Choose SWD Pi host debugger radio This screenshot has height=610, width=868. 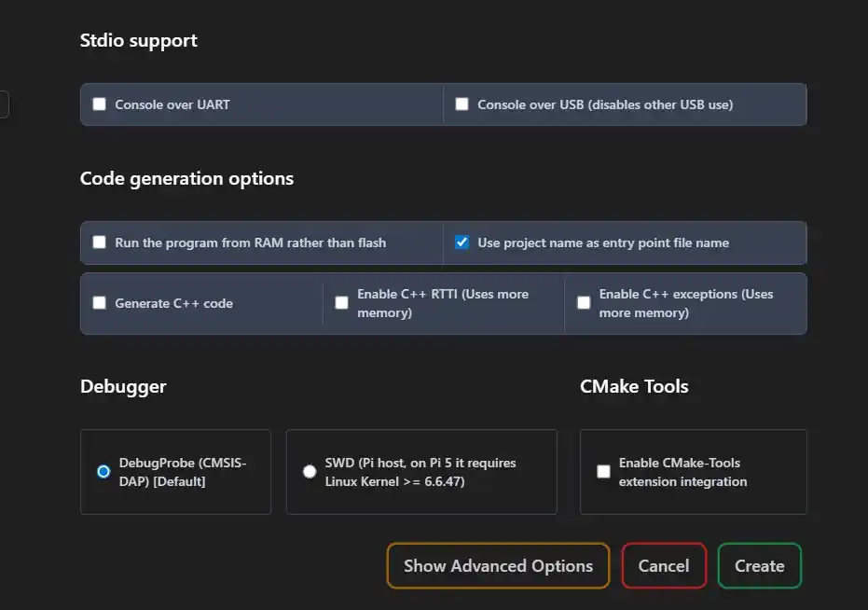[x=310, y=472]
